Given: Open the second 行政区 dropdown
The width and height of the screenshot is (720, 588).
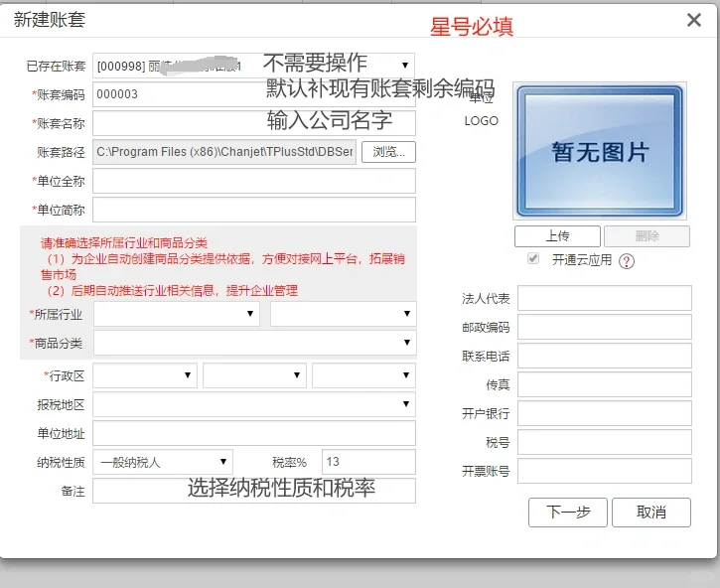Looking at the screenshot, I should pos(255,375).
